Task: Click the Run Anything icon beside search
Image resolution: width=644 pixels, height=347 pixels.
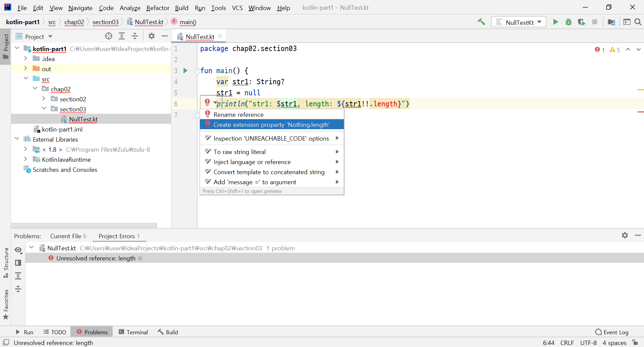Action: [x=627, y=22]
